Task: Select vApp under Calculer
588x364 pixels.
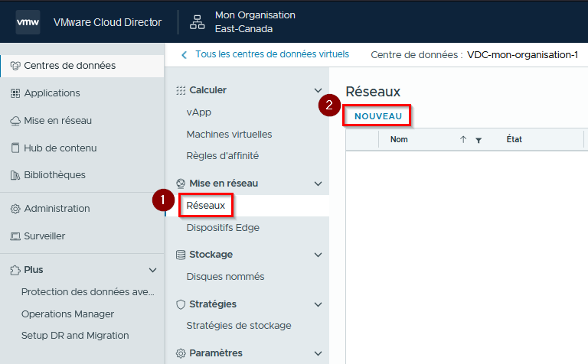Action: [x=199, y=112]
